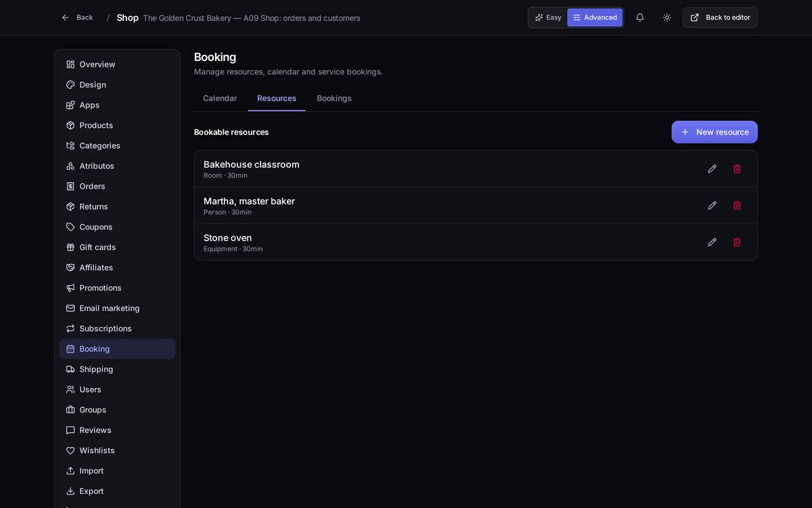812x508 pixels.
Task: Select Booking in sidebar
Action: 117,349
